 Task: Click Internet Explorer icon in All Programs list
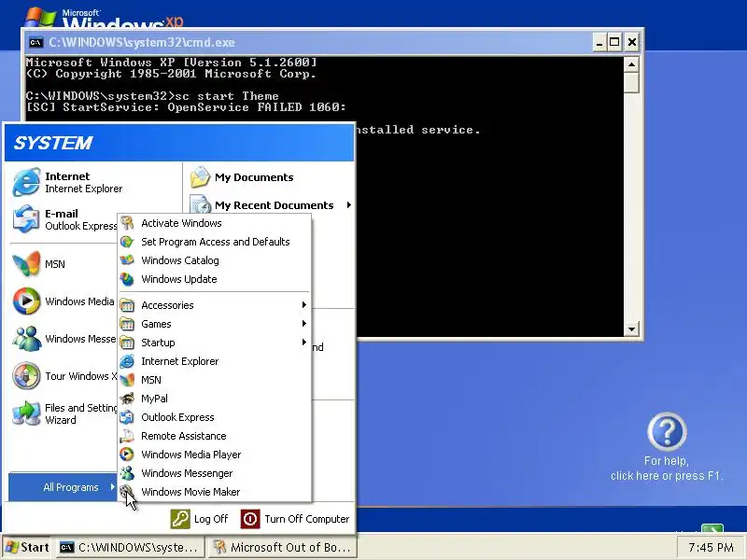tap(127, 361)
